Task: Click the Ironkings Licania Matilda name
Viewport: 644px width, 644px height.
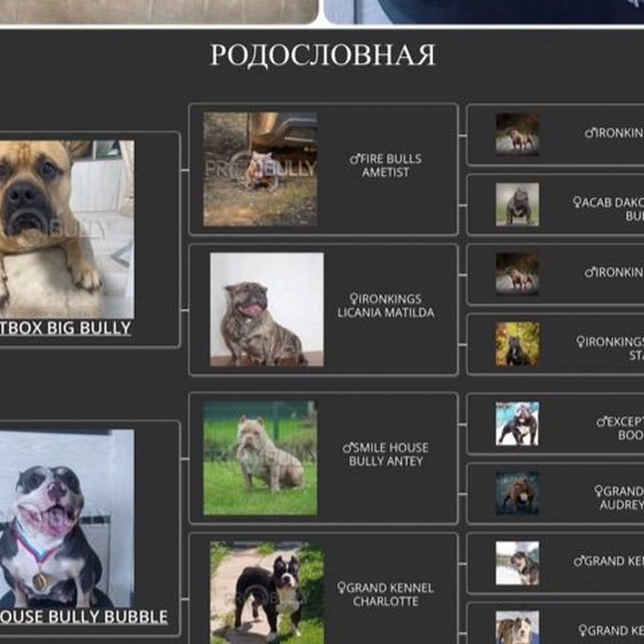Action: coord(385,306)
